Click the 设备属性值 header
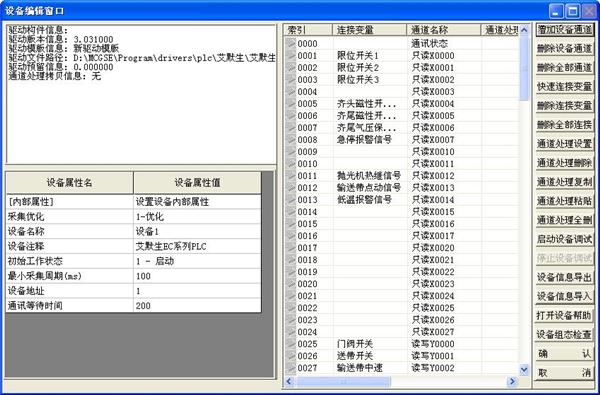 point(197,183)
